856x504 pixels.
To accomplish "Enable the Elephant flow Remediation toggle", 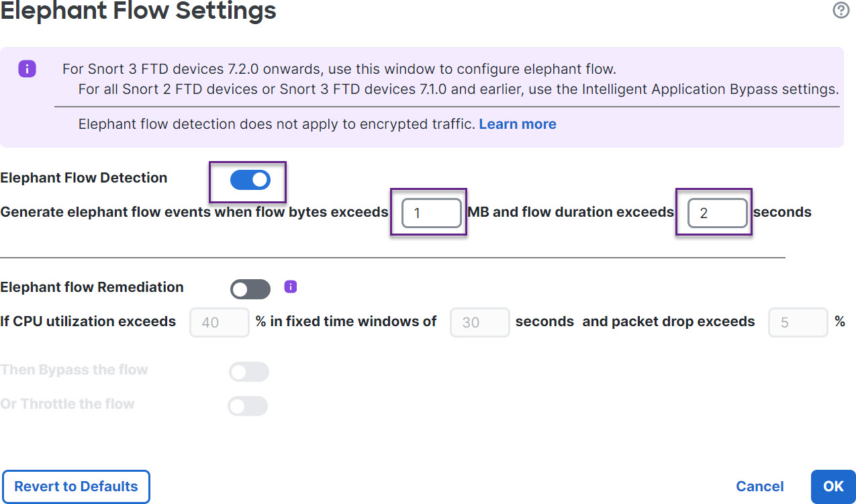I will (x=250, y=289).
